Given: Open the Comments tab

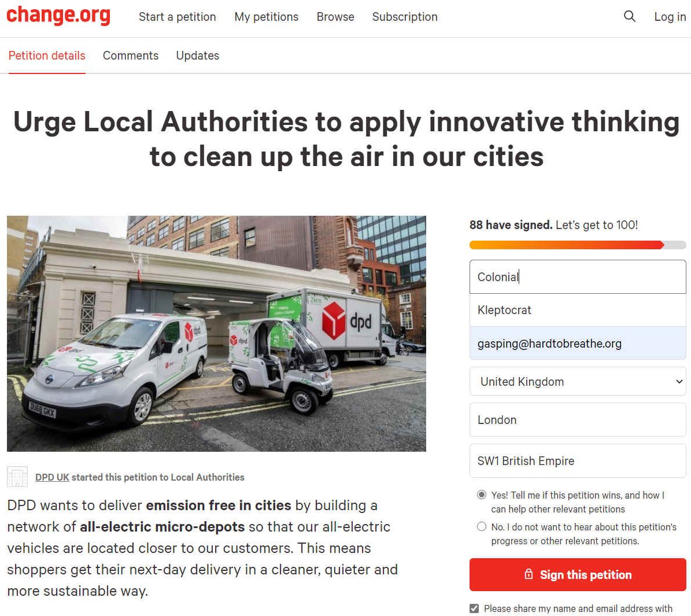Looking at the screenshot, I should [x=131, y=56].
